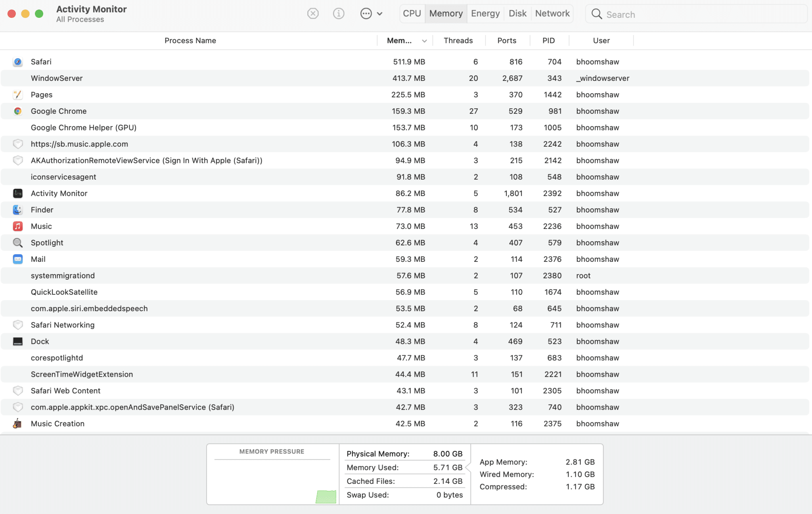Open the ellipsis options dropdown menu
Image resolution: width=812 pixels, height=514 pixels.
371,14
